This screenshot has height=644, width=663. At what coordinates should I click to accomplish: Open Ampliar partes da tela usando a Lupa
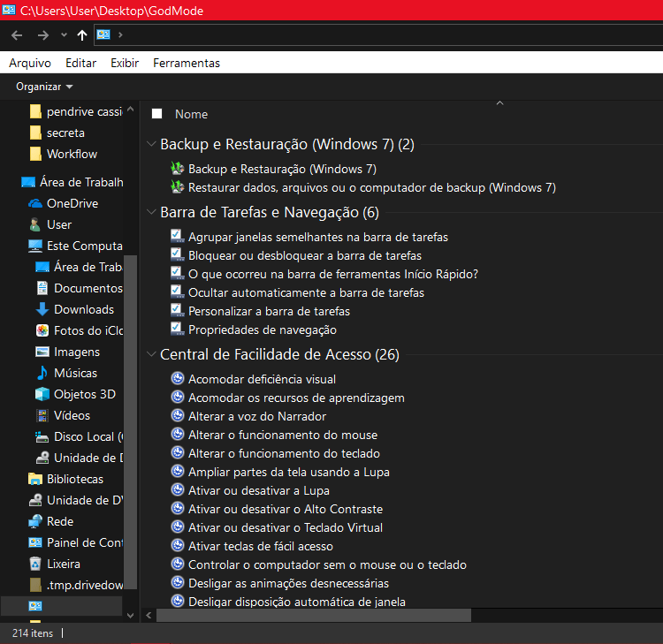pos(289,473)
